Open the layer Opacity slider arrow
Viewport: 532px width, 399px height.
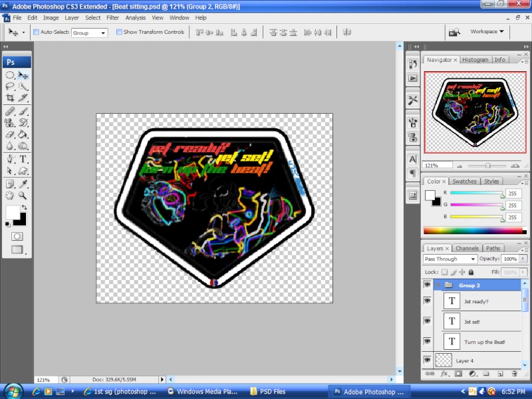[523, 259]
